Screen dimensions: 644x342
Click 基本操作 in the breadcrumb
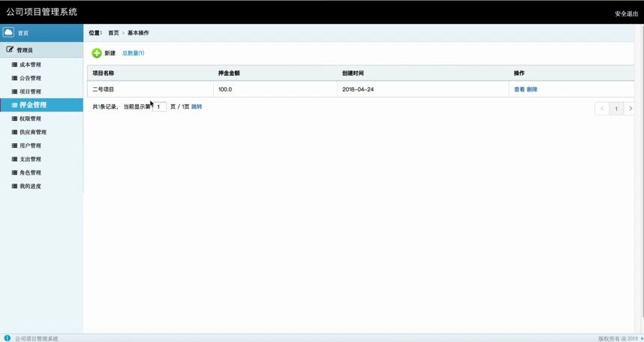(x=138, y=33)
